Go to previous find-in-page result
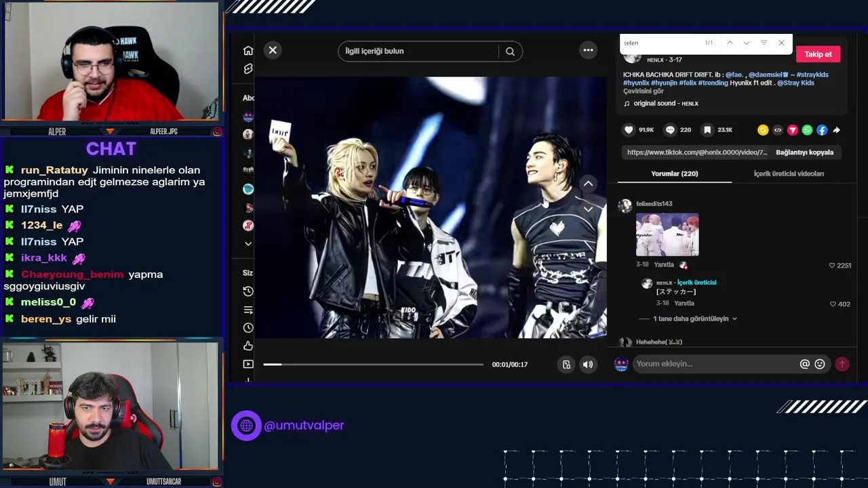Image resolution: width=868 pixels, height=488 pixels. 730,43
